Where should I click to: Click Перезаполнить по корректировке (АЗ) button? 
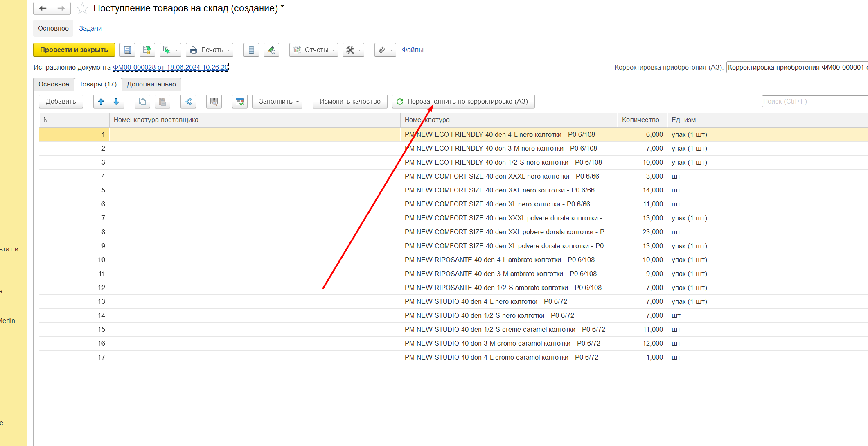pos(463,102)
